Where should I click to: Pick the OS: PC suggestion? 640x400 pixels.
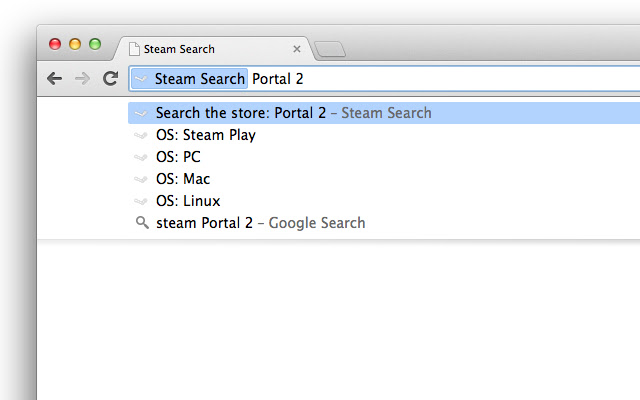pos(178,157)
